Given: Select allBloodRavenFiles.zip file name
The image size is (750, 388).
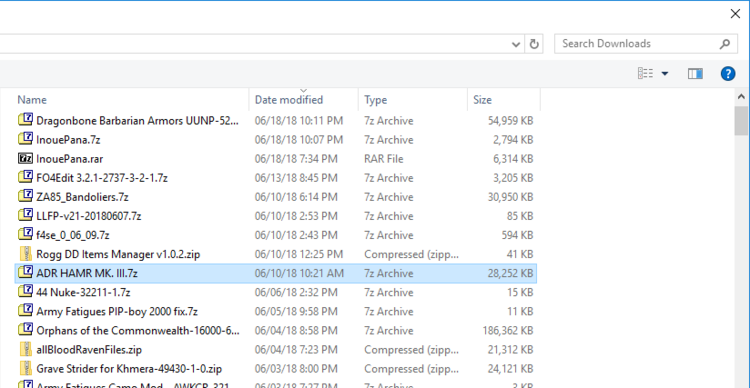Looking at the screenshot, I should 89,350.
